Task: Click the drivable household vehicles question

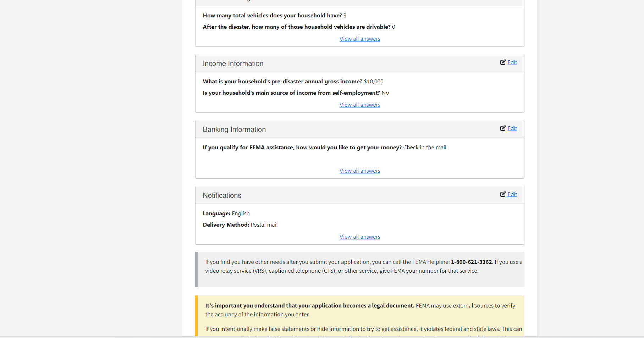Action: point(297,27)
